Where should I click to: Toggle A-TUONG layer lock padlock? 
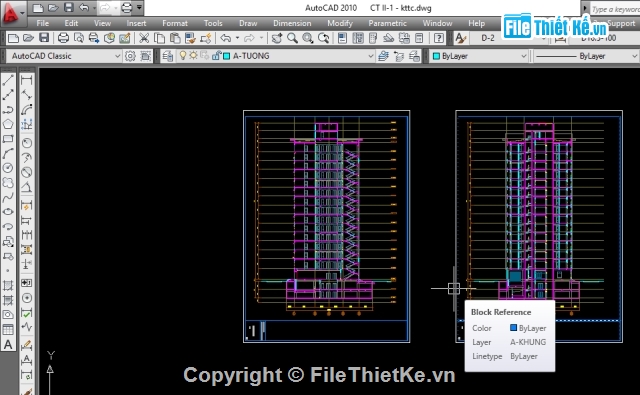[x=216, y=55]
